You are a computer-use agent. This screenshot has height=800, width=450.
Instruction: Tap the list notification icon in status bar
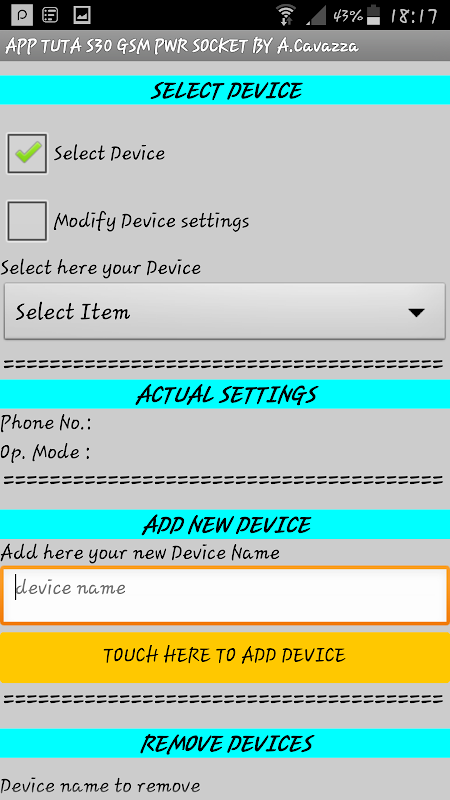(51, 15)
